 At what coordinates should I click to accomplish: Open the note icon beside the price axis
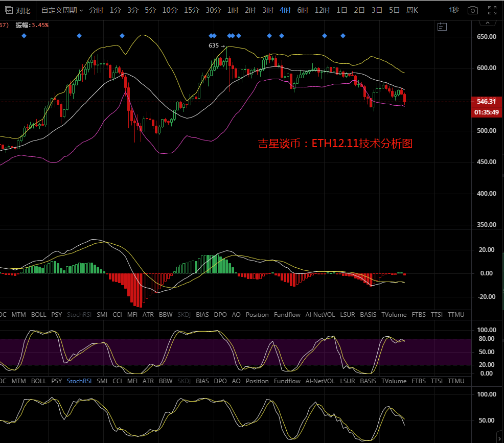pyautogui.click(x=443, y=27)
